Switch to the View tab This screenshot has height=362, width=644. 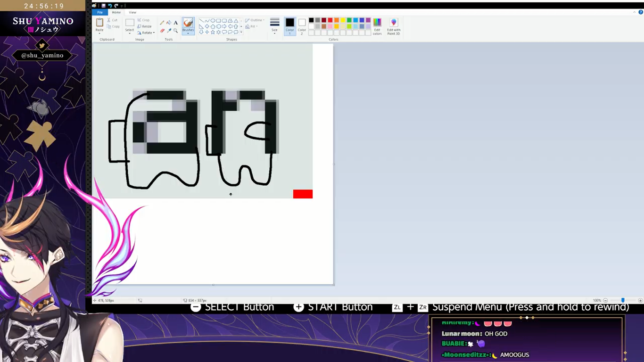(x=132, y=12)
